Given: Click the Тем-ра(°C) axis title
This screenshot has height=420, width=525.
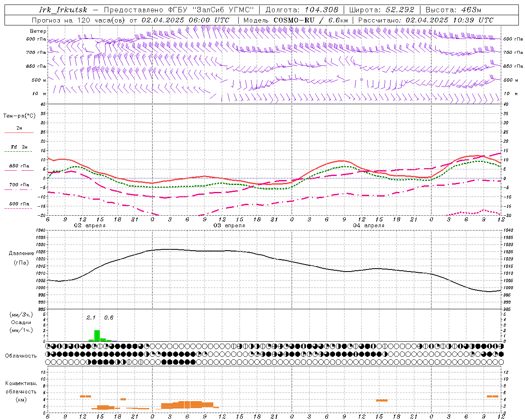Looking at the screenshot, I should tap(19, 116).
